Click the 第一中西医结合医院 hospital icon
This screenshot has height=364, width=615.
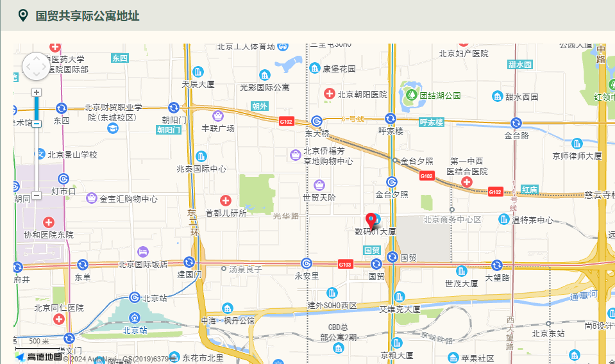[x=467, y=182]
